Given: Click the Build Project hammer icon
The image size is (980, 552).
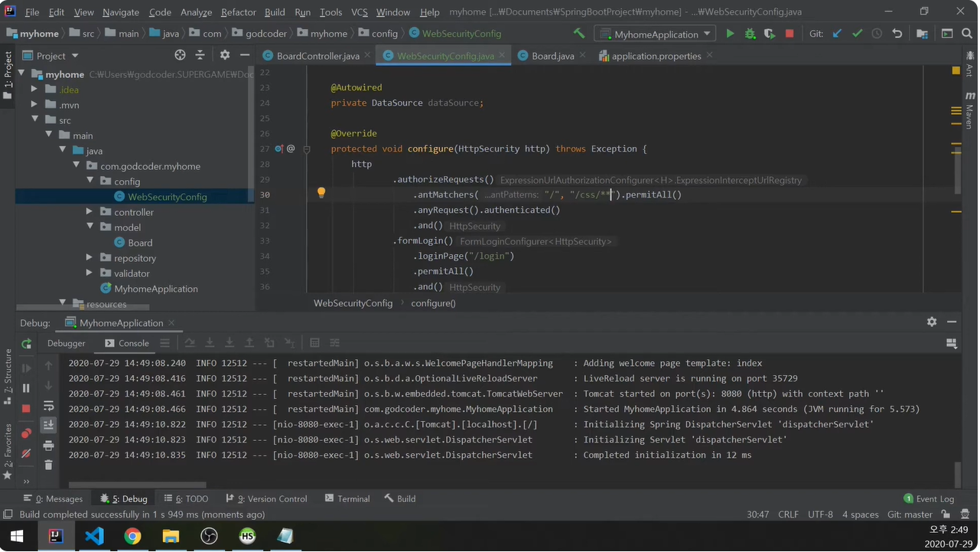Looking at the screenshot, I should 579,34.
